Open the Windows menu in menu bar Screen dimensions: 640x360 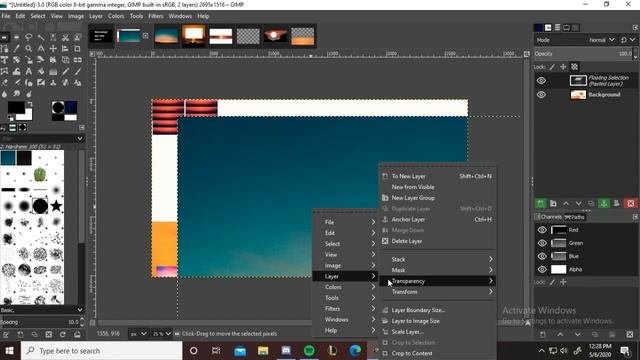[180, 16]
